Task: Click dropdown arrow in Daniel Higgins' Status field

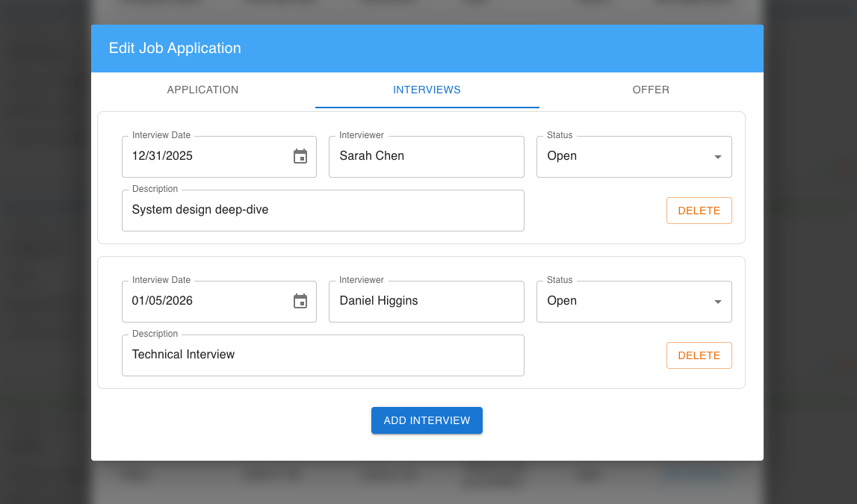Action: coord(717,302)
